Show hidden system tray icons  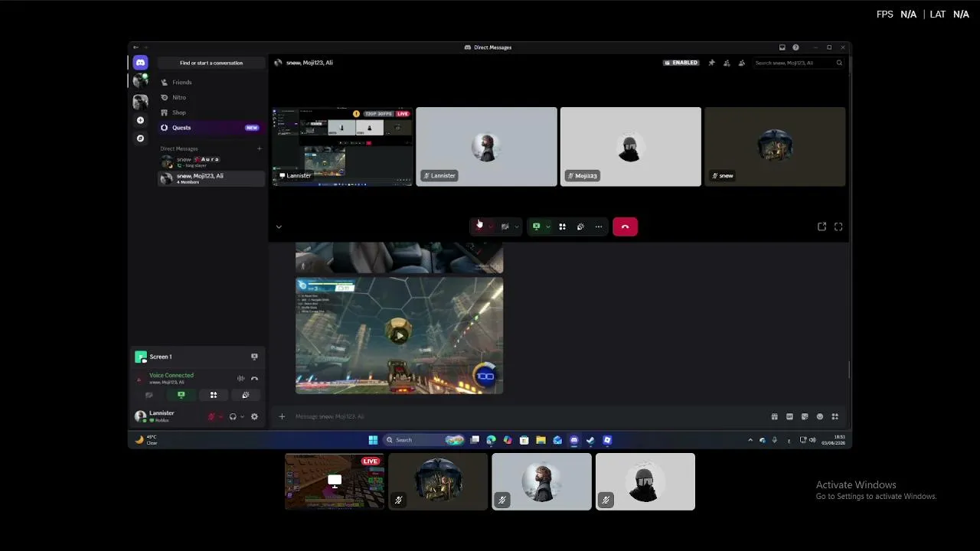pyautogui.click(x=750, y=440)
